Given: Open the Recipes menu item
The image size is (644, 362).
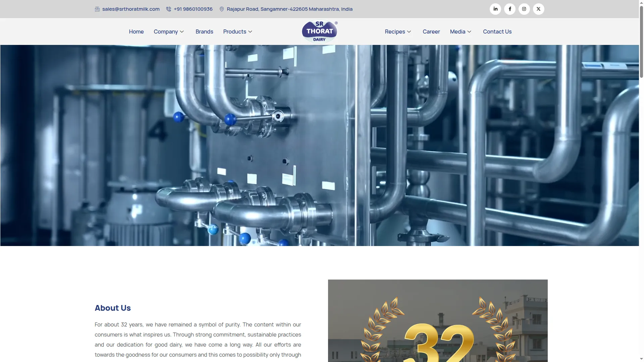Looking at the screenshot, I should click(395, 32).
